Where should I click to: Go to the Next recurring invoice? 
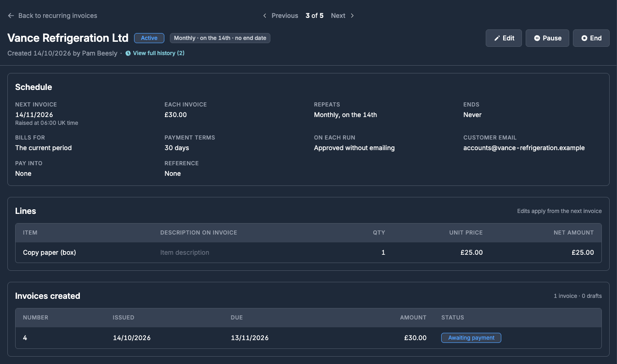[x=342, y=16]
